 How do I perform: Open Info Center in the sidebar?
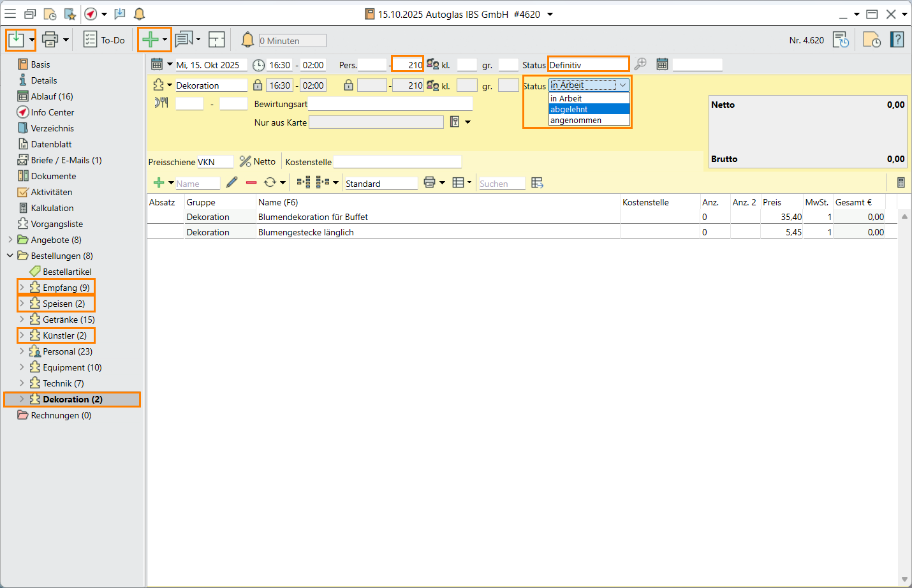[x=52, y=112]
